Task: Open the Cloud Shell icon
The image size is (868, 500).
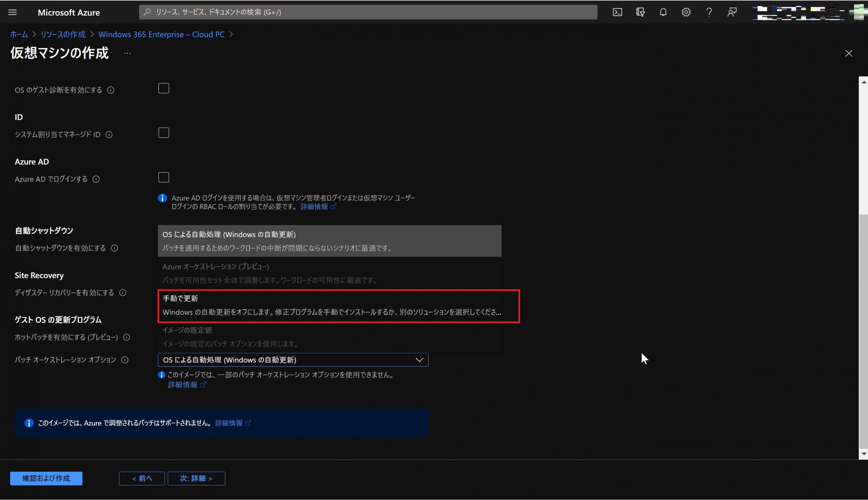Action: 617,12
